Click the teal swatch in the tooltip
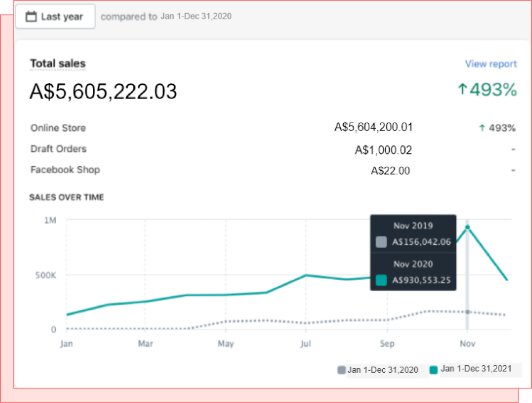The height and width of the screenshot is (403, 532). click(381, 280)
